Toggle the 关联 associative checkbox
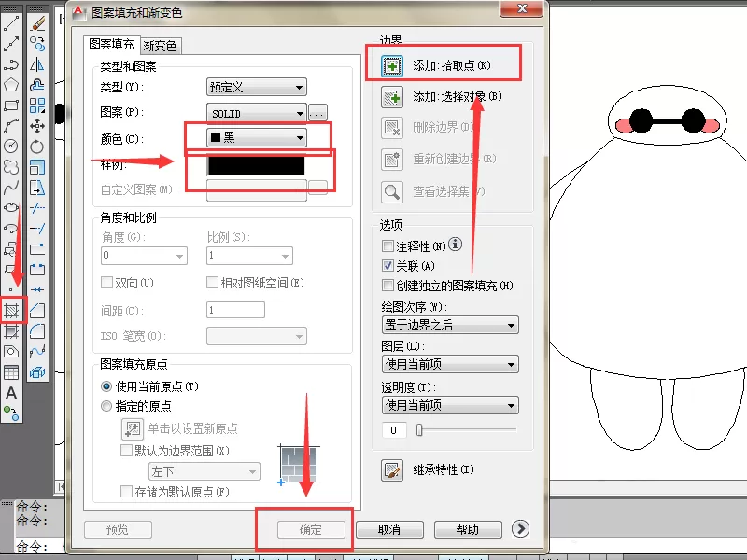 [388, 266]
